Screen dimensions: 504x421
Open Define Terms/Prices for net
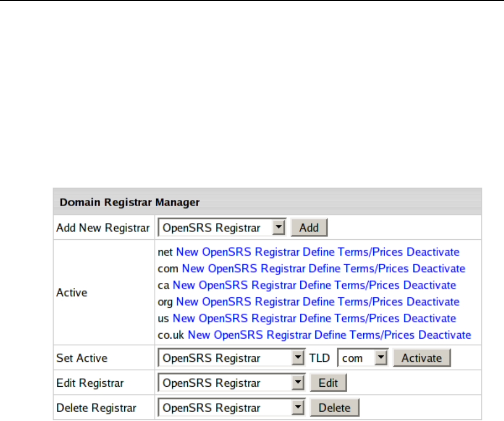(x=353, y=252)
